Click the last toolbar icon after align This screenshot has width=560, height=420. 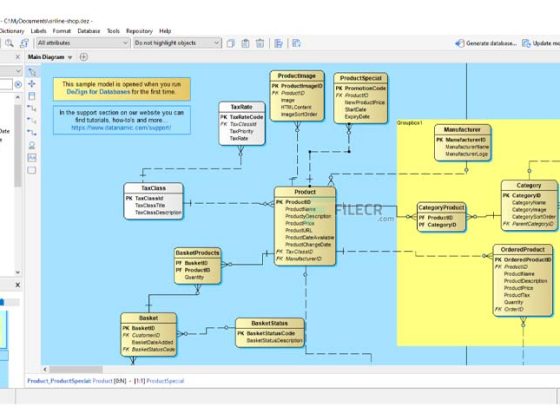click(296, 43)
